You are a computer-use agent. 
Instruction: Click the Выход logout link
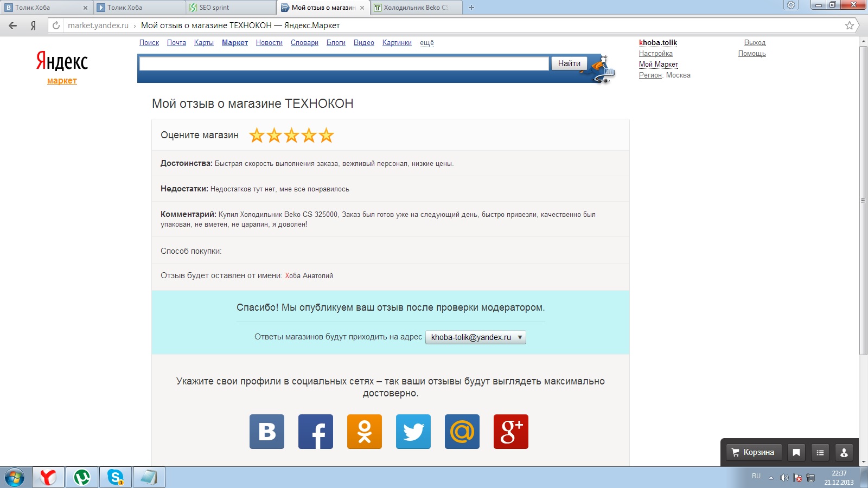755,43
